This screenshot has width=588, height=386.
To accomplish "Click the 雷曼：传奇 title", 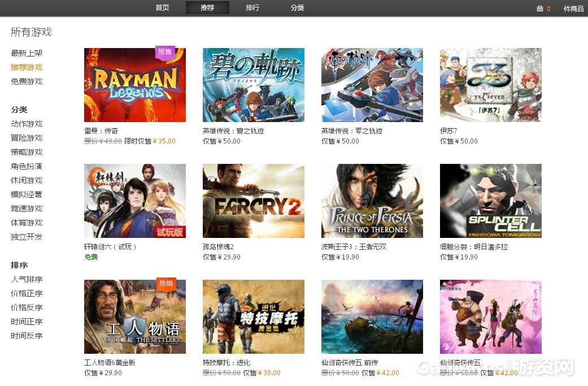I will [x=101, y=131].
